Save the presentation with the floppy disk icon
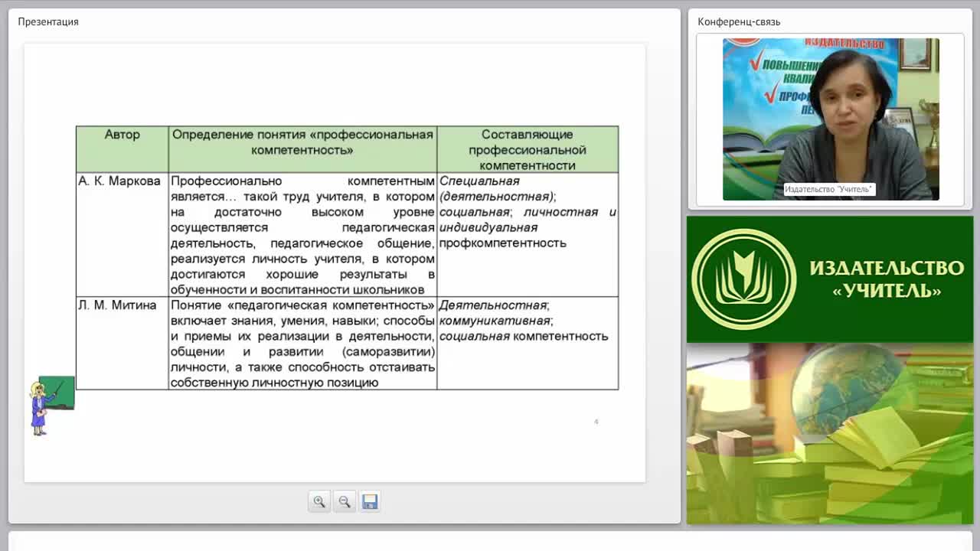This screenshot has width=980, height=551. click(x=370, y=502)
